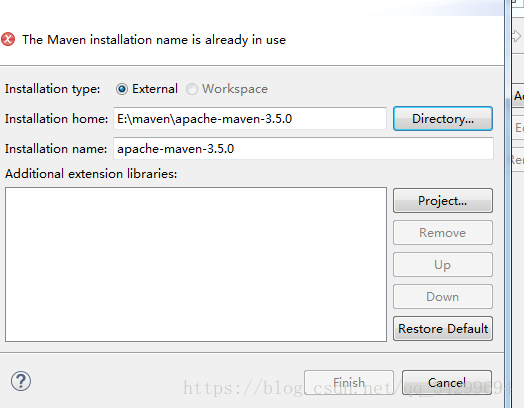Click the red error icon beside message
The width and height of the screenshot is (524, 408).
(x=8, y=39)
